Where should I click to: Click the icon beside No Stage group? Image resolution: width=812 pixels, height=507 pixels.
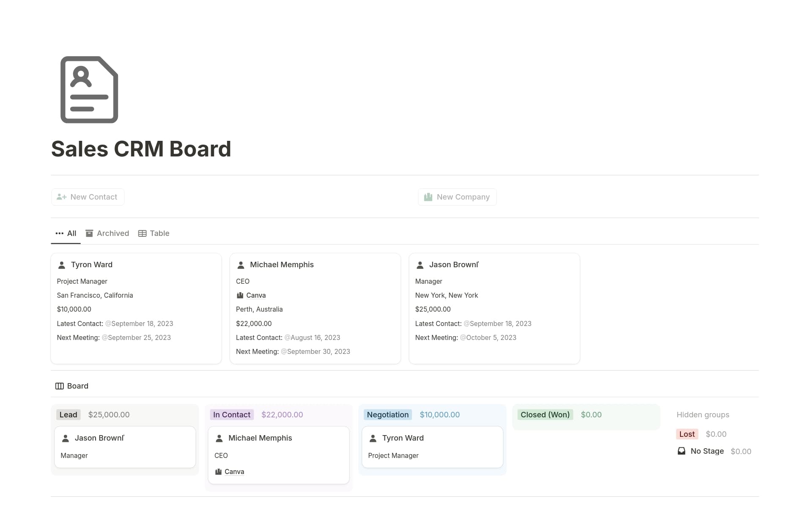click(x=681, y=451)
